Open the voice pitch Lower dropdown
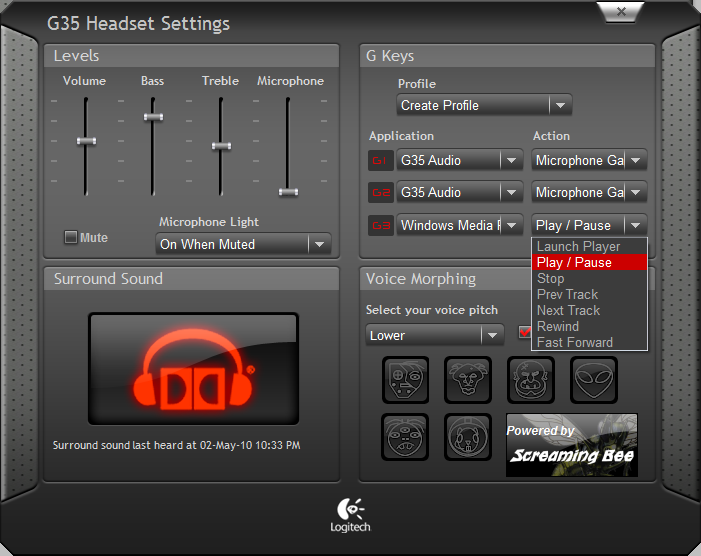Image resolution: width=701 pixels, height=556 pixels. coord(435,335)
